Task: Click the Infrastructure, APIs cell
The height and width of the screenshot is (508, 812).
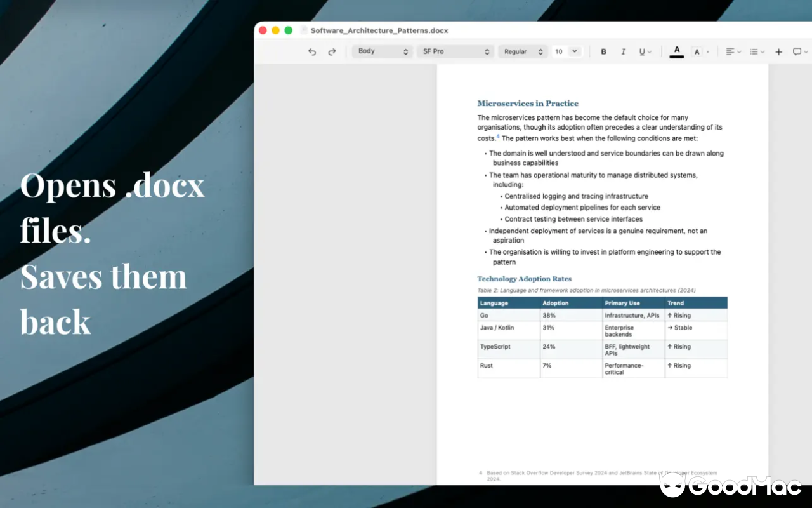Action: pyautogui.click(x=634, y=315)
